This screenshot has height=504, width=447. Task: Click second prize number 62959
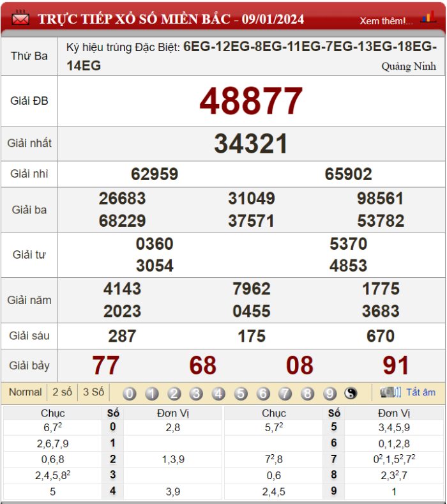click(155, 174)
